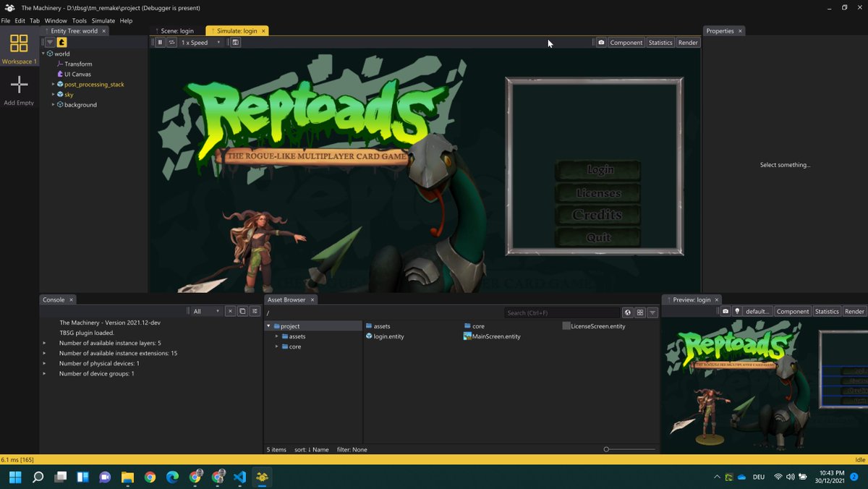This screenshot has height=489, width=868.
Task: Expand the available instance extensions log entry
Action: coord(44,353)
